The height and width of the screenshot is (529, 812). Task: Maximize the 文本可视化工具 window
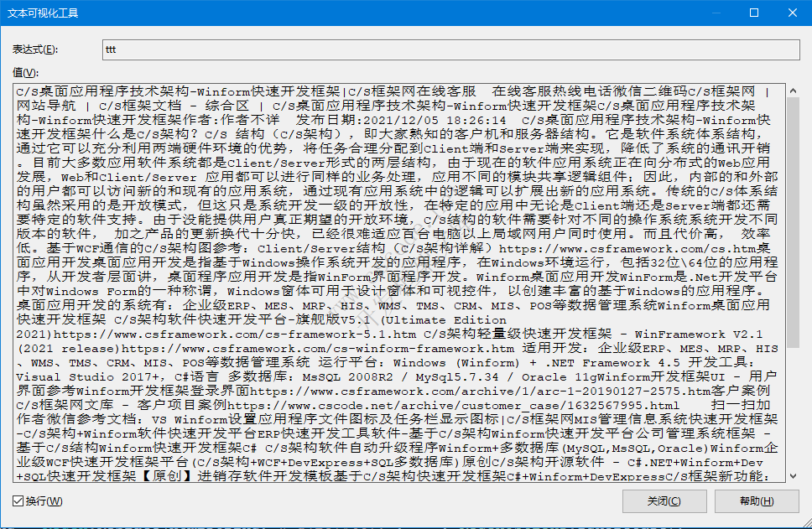[x=754, y=13]
